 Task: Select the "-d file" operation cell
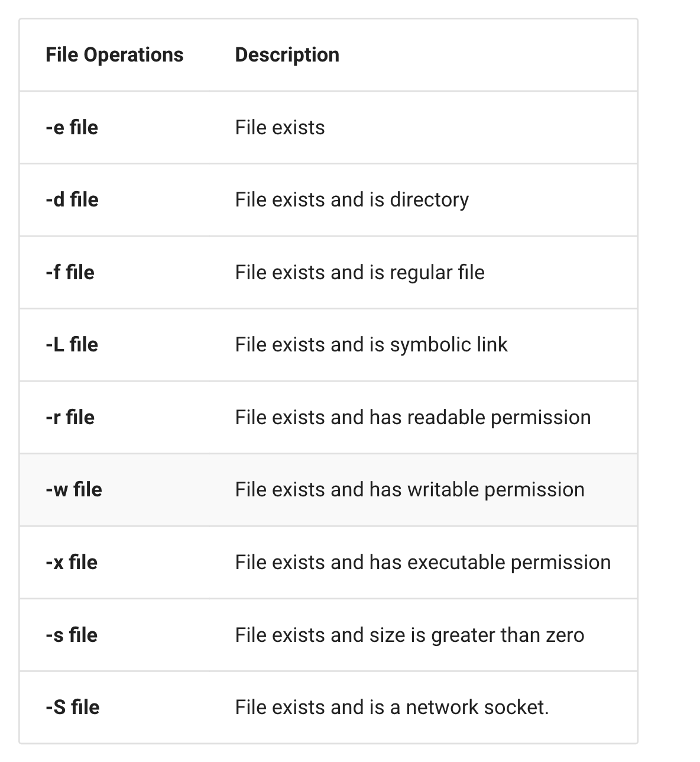tap(72, 200)
